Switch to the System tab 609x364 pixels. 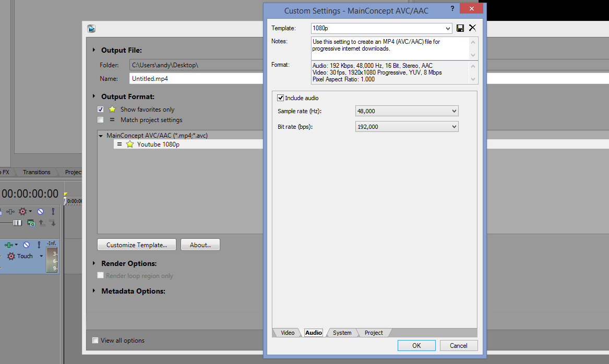[342, 333]
